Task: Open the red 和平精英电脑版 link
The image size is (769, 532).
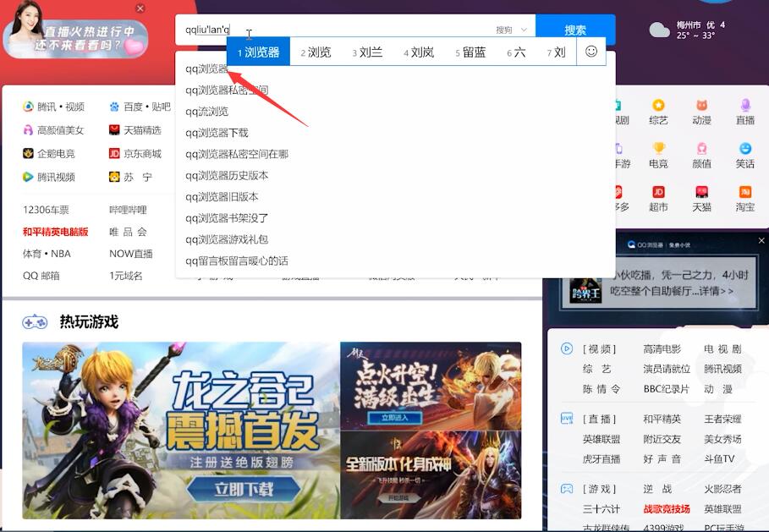Action: (56, 232)
